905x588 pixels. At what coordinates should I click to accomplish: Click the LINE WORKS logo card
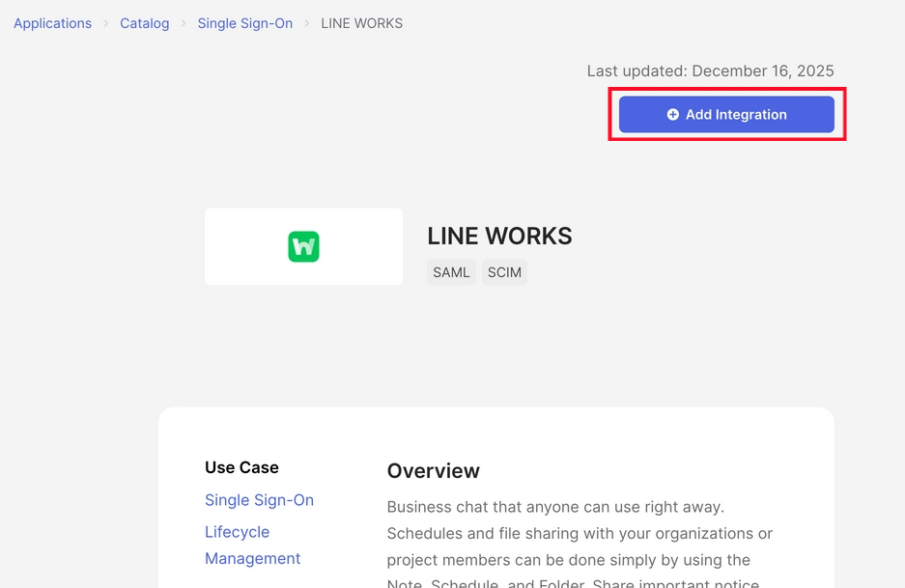[303, 246]
